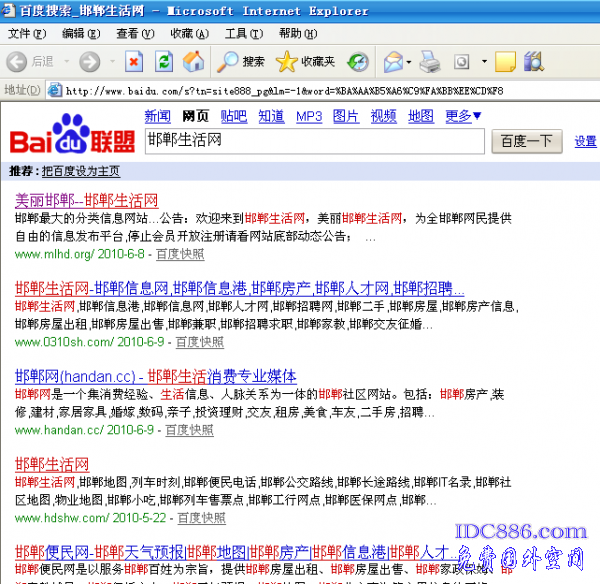The height and width of the screenshot is (584, 600).
Task: Click the 把百度设为主页 link
Action: click(80, 171)
